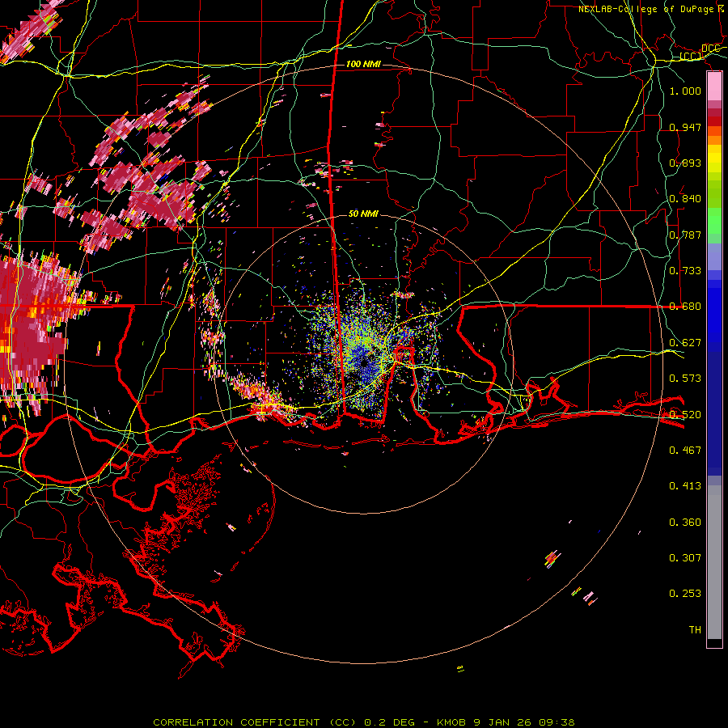Select the 1.000 legend value
The image size is (728, 728).
coord(685,91)
